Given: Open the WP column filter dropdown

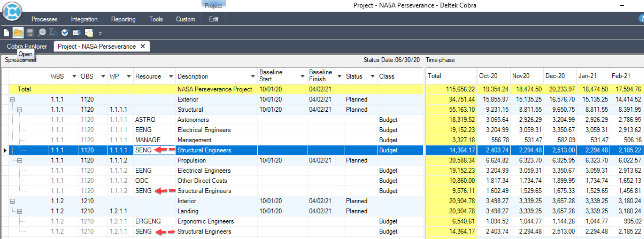Looking at the screenshot, I should [129, 76].
